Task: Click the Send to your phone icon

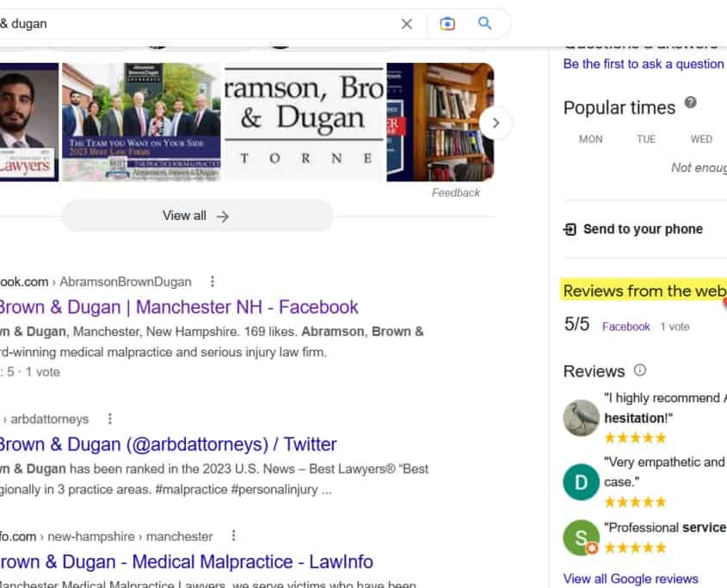Action: [x=570, y=230]
